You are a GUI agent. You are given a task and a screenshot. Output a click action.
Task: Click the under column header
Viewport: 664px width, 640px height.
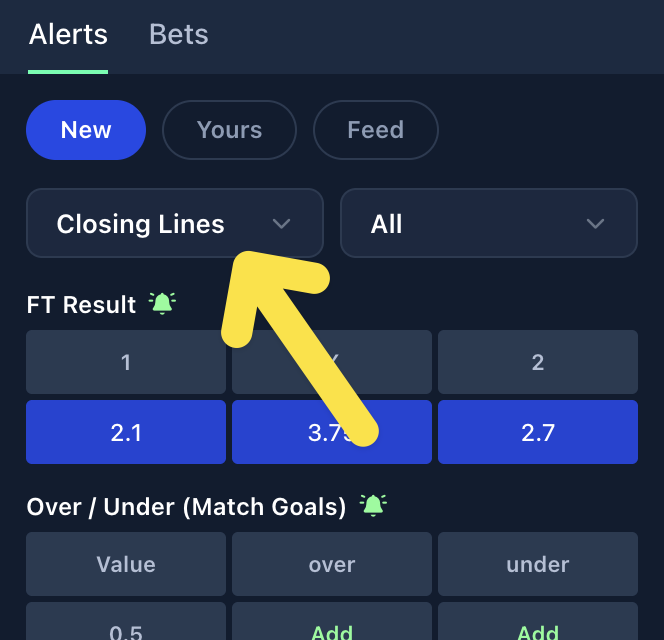click(x=538, y=564)
